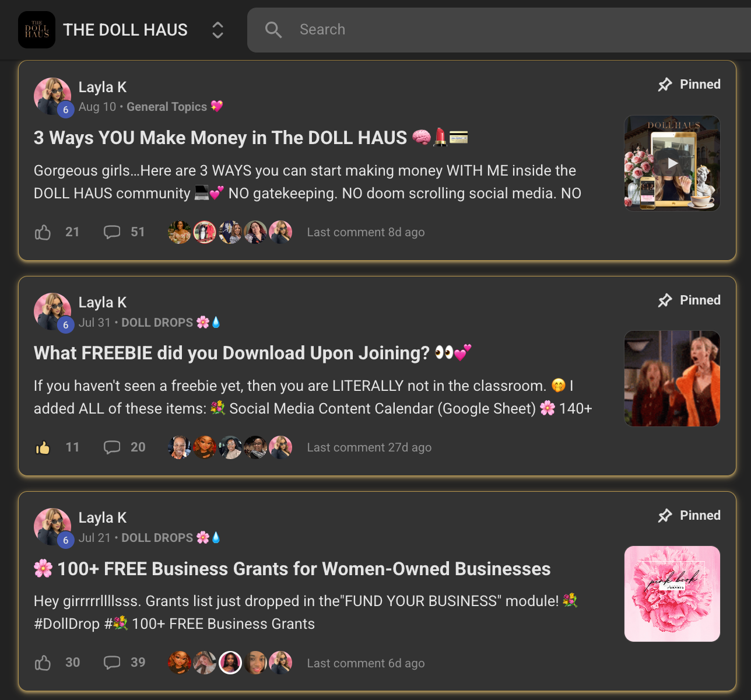The image size is (751, 700).
Task: Open the 'General Topics' category label
Action: pyautogui.click(x=167, y=106)
